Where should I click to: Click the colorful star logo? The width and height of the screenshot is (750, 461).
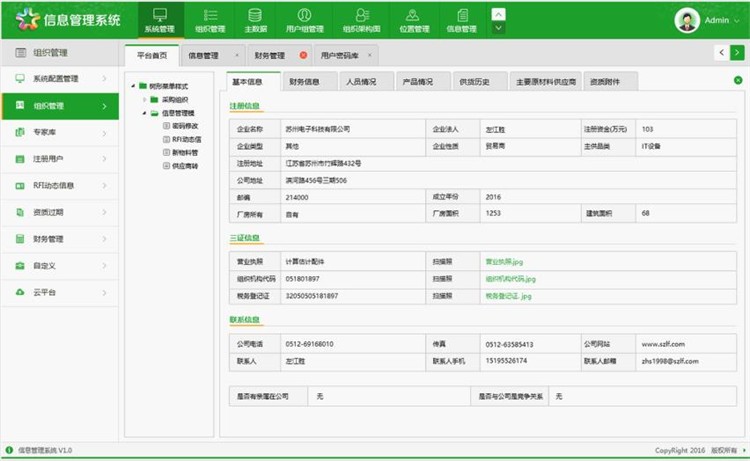(x=27, y=20)
